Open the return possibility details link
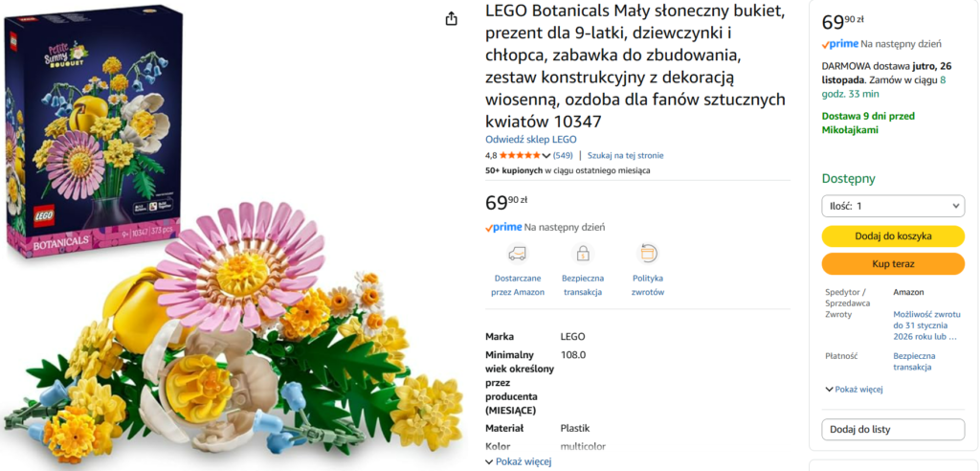The image size is (980, 471). pos(927,325)
